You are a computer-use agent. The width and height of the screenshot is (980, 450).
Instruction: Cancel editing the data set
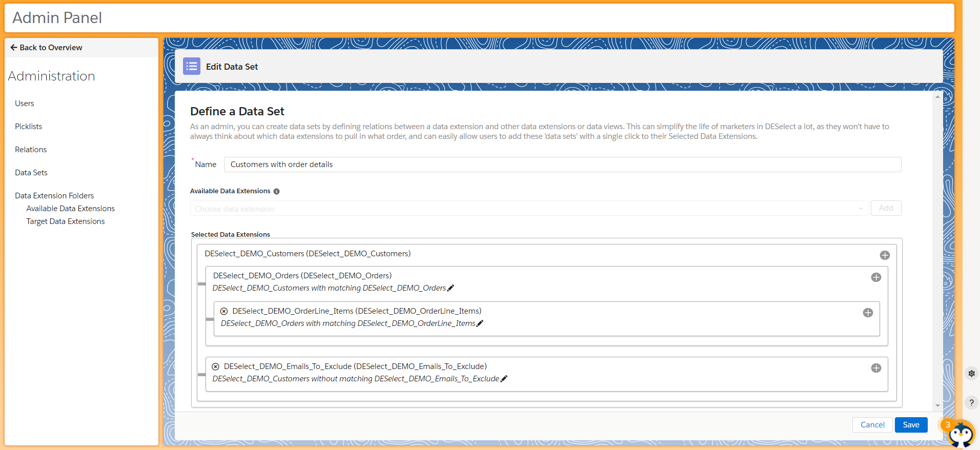pos(872,425)
